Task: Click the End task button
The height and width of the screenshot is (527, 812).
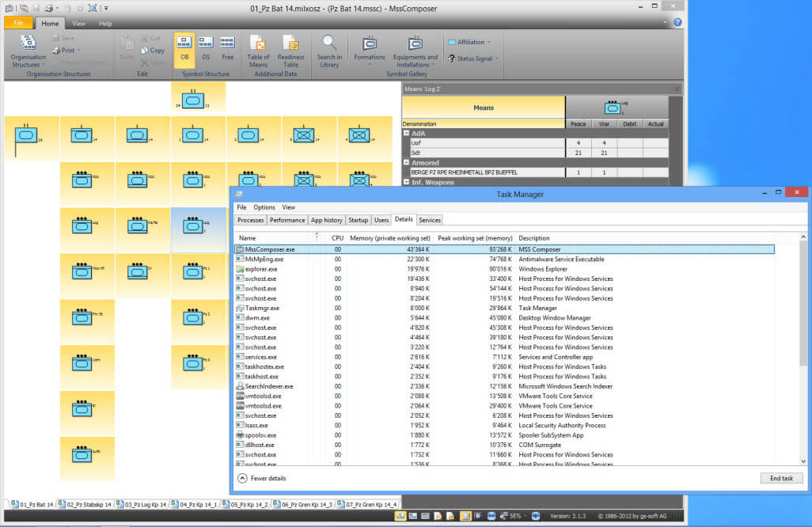Action: coord(781,479)
